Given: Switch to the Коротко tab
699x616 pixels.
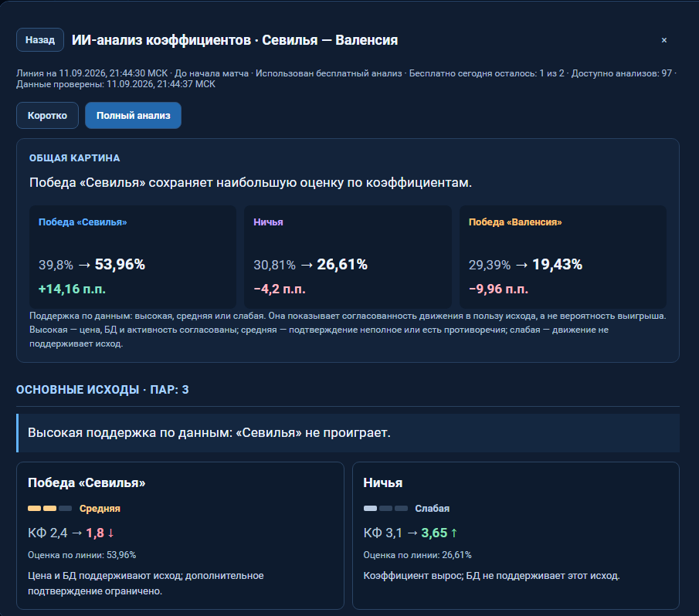Looking at the screenshot, I should point(47,115).
